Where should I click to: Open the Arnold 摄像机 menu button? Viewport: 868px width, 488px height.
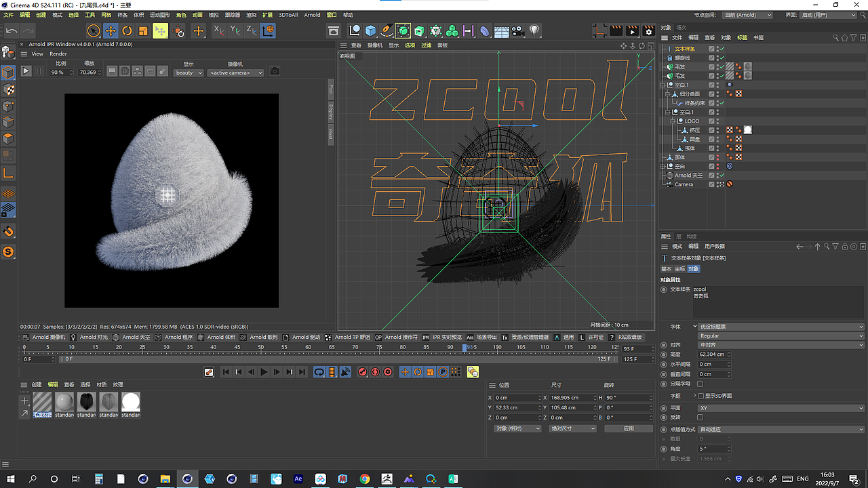point(43,337)
